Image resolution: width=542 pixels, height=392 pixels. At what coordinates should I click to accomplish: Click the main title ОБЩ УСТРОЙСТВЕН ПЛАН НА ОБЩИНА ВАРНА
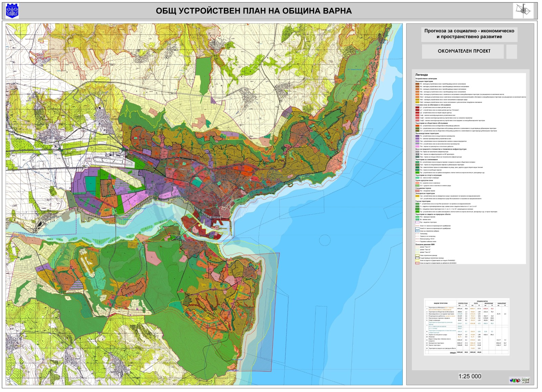click(x=253, y=11)
